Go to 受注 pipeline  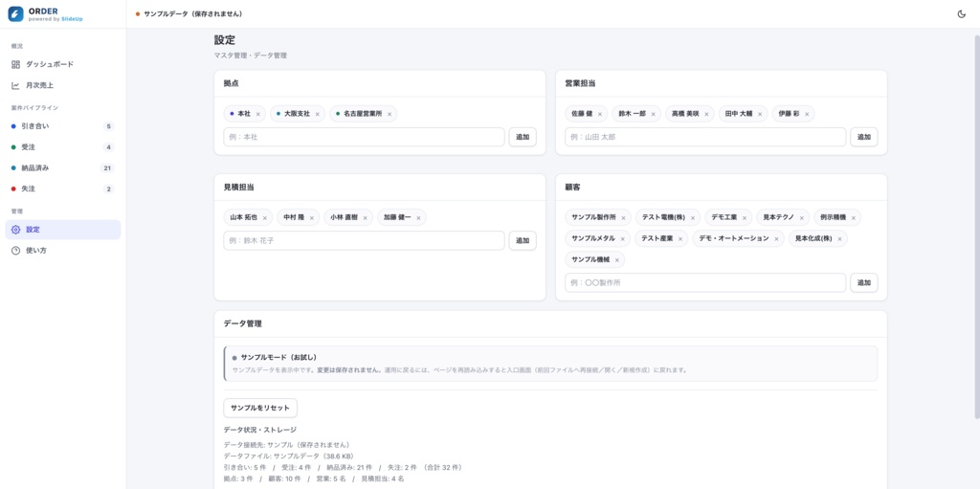tap(62, 147)
